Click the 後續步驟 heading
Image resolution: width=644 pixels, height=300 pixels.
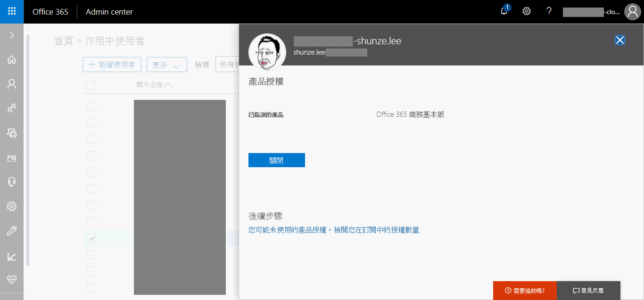click(x=265, y=216)
